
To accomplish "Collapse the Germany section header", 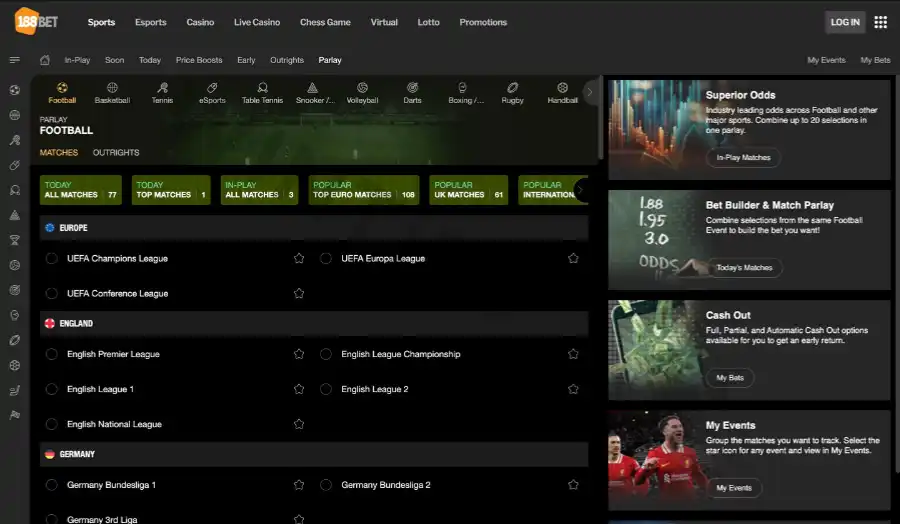I will (314, 454).
